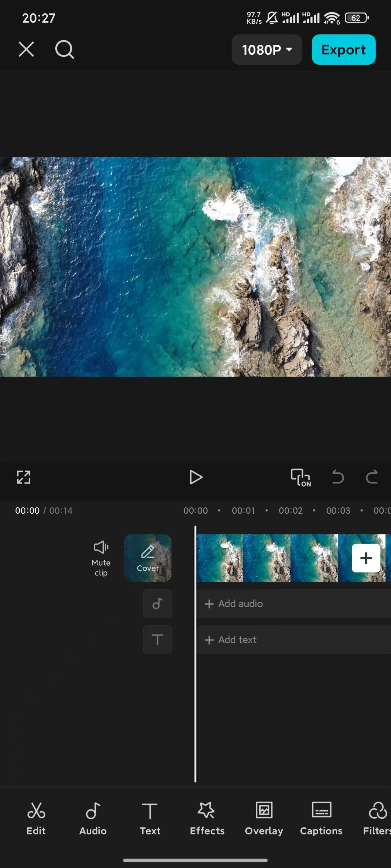The width and height of the screenshot is (391, 868).
Task: Open the Edit tool
Action: click(36, 818)
